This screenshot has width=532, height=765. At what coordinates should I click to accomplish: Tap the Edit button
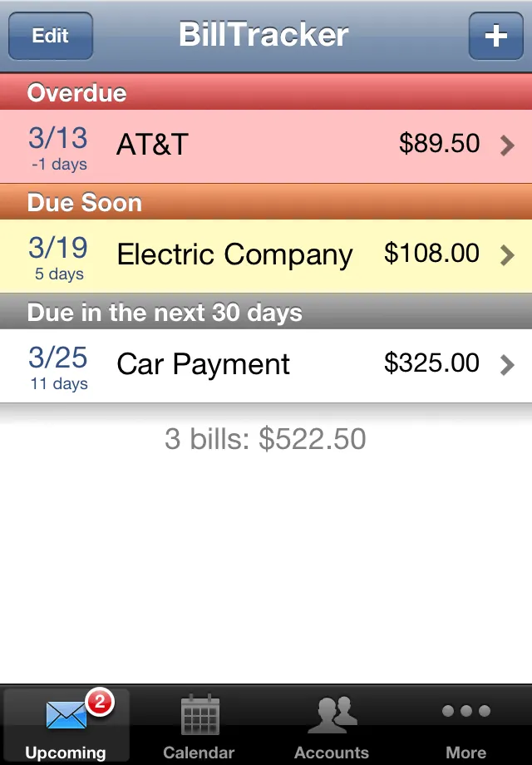(x=50, y=36)
